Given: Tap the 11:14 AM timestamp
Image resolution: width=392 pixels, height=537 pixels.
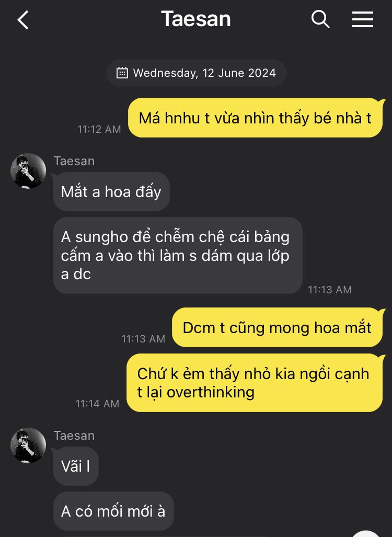Looking at the screenshot, I should [98, 404].
